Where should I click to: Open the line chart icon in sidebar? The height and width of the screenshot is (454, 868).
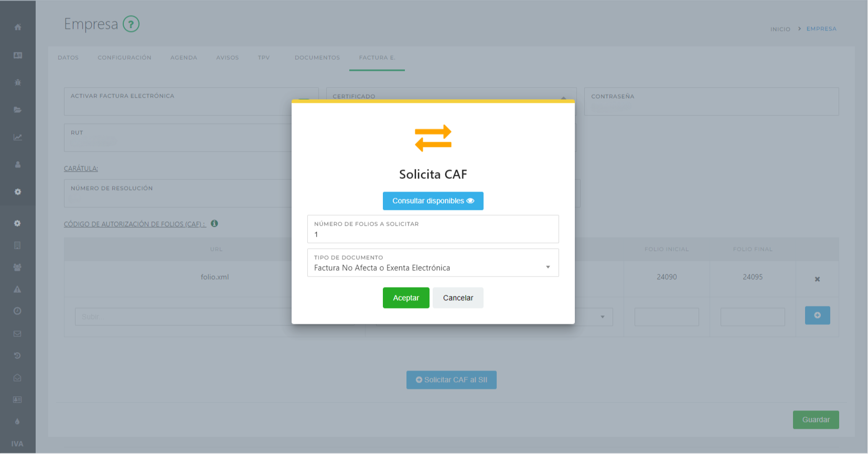click(x=18, y=137)
